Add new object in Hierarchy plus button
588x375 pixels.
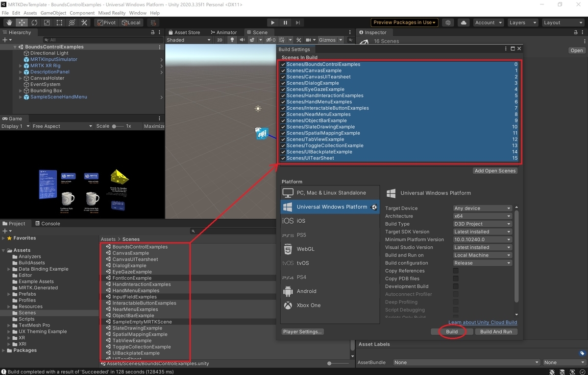5,40
